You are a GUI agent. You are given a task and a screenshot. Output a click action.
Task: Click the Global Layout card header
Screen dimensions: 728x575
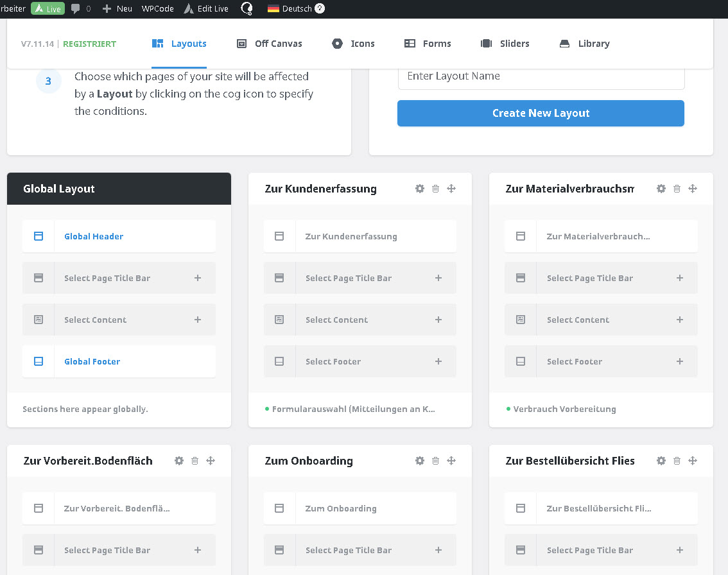click(119, 189)
